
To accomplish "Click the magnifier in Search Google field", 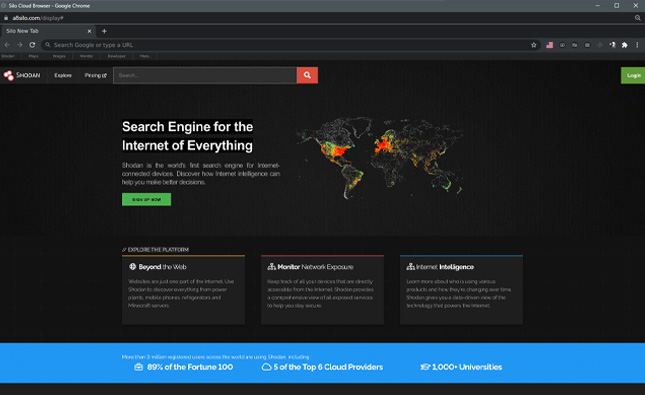I will (48, 45).
